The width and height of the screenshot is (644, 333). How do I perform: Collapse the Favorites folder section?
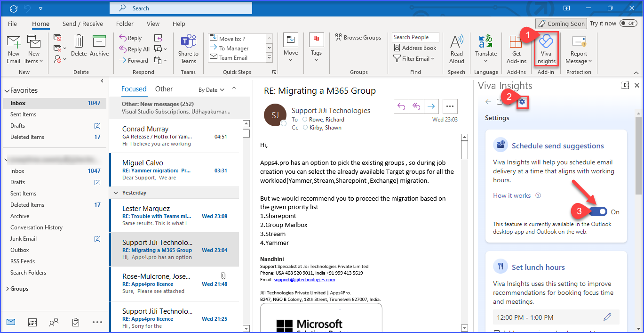pyautogui.click(x=7, y=90)
